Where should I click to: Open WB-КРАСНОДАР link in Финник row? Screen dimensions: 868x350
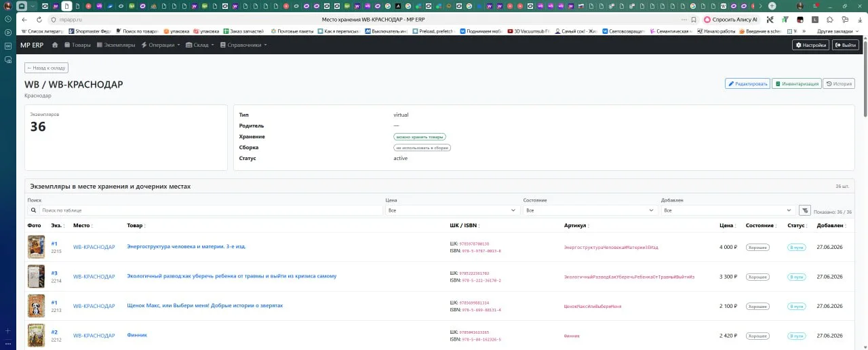tap(94, 335)
